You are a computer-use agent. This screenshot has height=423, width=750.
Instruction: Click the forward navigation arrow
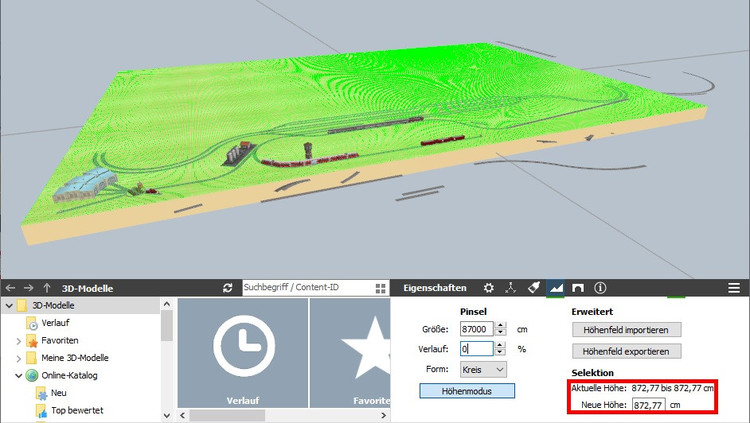coord(28,287)
